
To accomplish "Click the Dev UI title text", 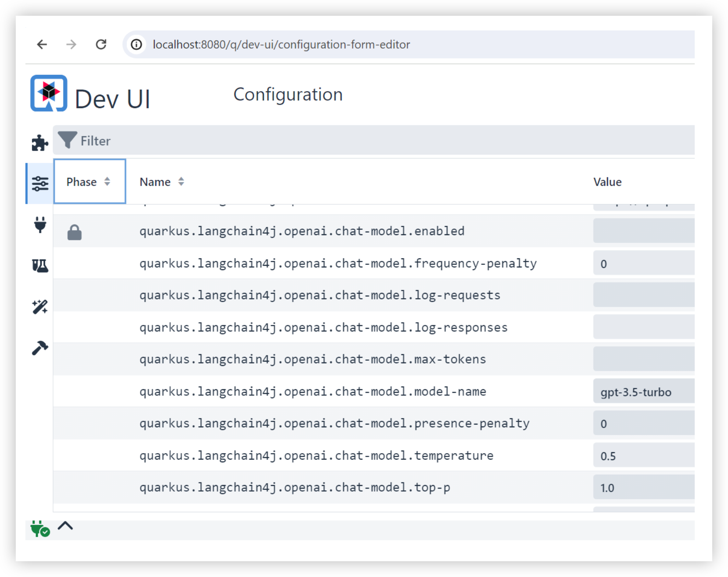I will click(113, 99).
